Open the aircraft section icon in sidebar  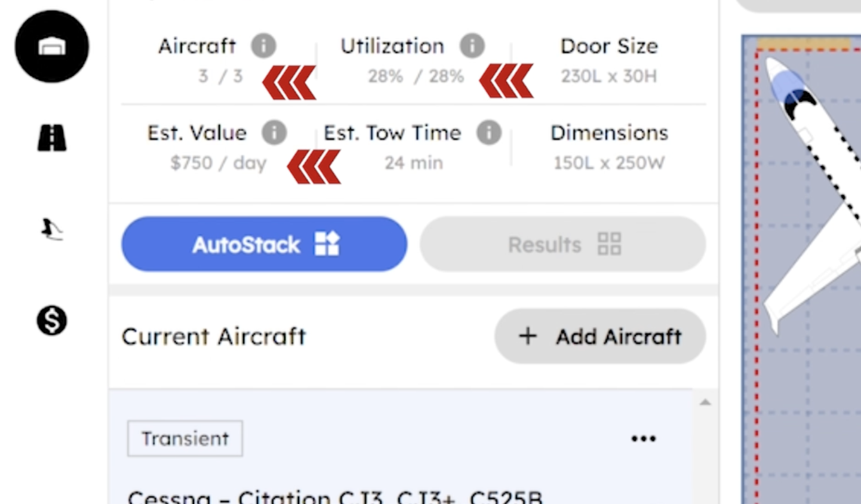pos(52,229)
